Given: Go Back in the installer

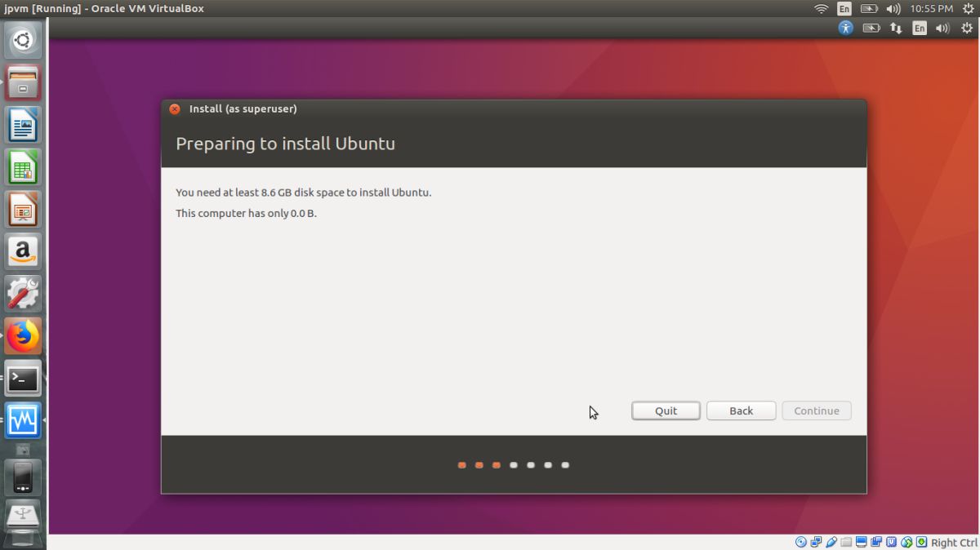Looking at the screenshot, I should 741,410.
